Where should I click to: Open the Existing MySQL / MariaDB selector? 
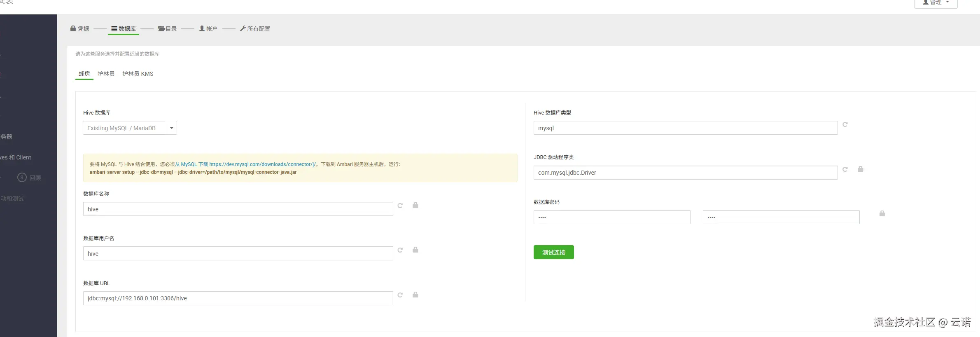click(x=124, y=128)
